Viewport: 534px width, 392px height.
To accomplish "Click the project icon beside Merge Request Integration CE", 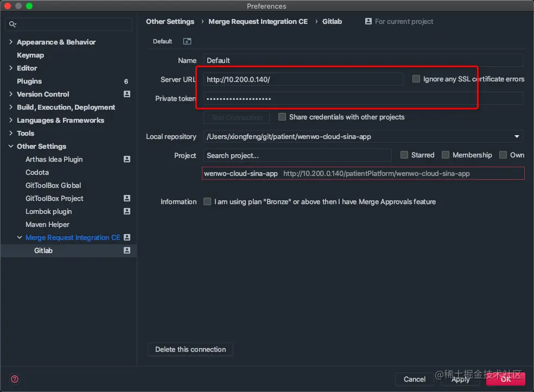I will [x=126, y=237].
